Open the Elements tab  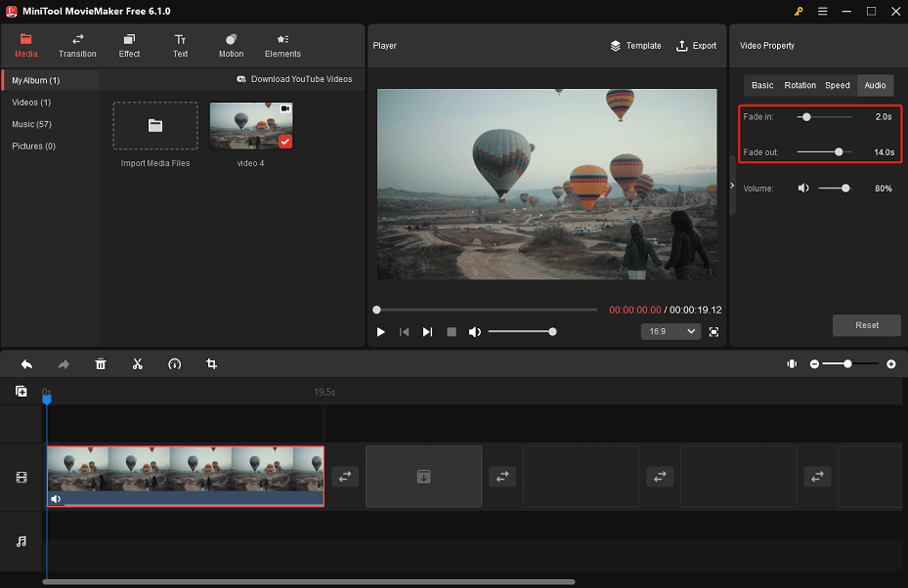282,46
